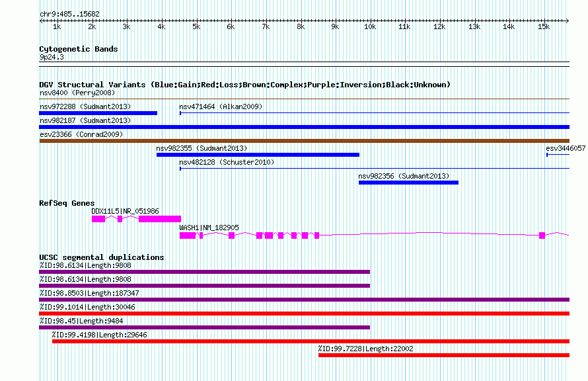Viewport: 588px width, 381px height.
Task: Click the %ID:98.45|Length:9484 label
Action: (81, 321)
